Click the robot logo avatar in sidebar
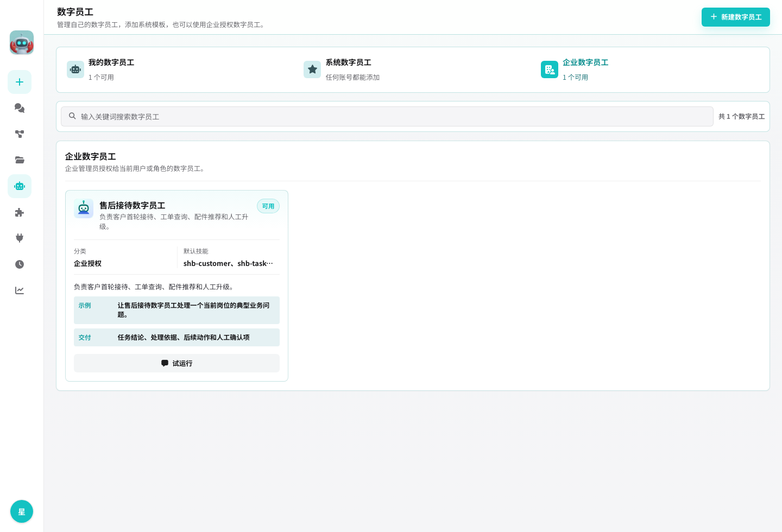782x532 pixels. [x=22, y=42]
